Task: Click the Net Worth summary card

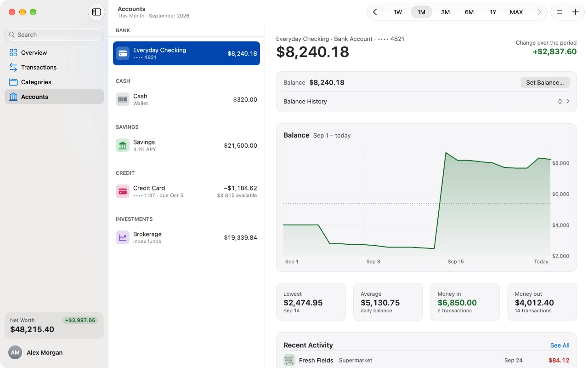Action: [54, 325]
